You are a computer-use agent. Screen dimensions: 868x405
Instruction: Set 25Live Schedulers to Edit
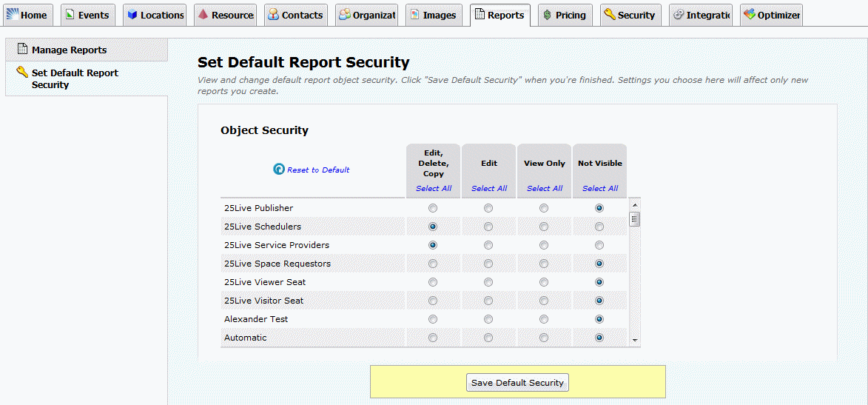pyautogui.click(x=488, y=227)
